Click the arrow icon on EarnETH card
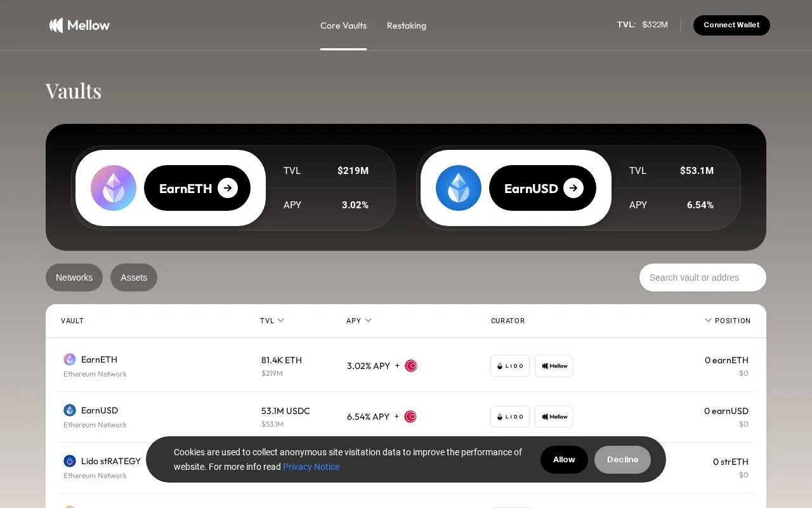The image size is (812, 508). 228,188
